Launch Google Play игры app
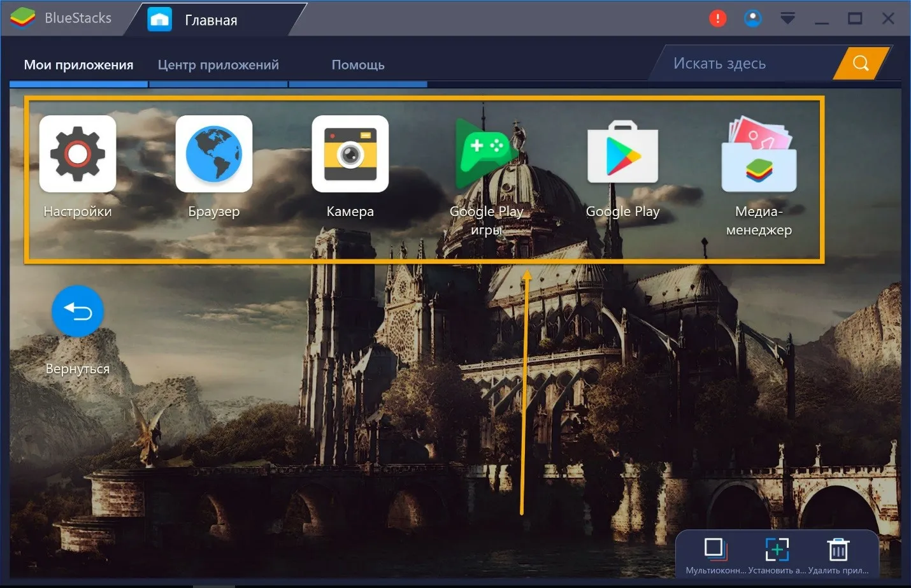The height and width of the screenshot is (588, 911). pos(486,154)
